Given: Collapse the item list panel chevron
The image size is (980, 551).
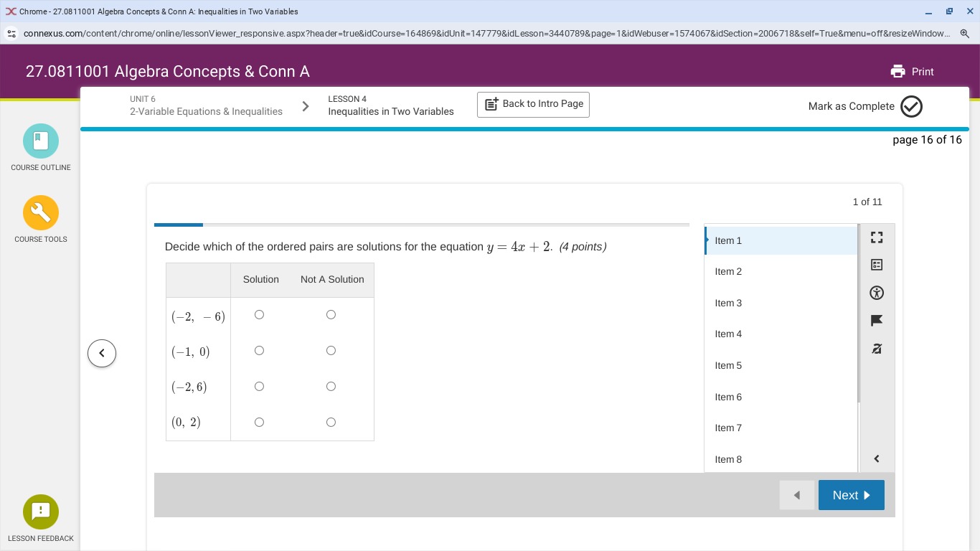Looking at the screenshot, I should tap(877, 458).
